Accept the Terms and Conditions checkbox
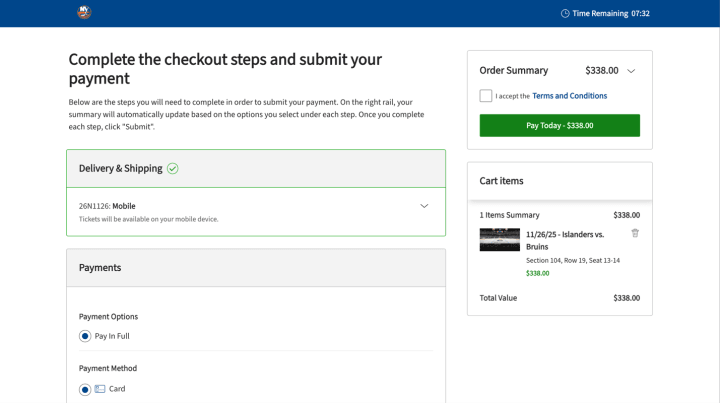 [486, 96]
